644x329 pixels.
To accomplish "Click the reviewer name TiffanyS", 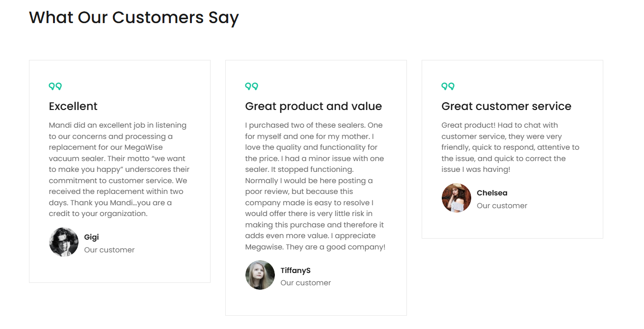I will 295,271.
